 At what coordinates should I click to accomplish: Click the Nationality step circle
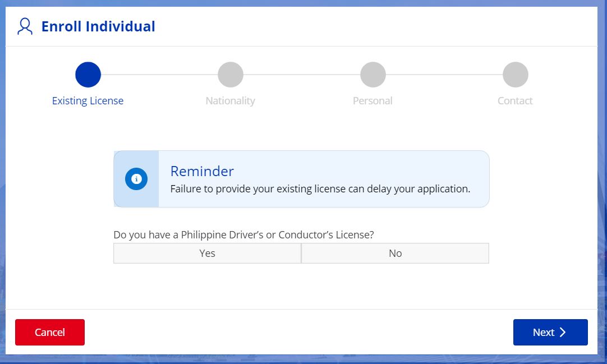coord(230,74)
